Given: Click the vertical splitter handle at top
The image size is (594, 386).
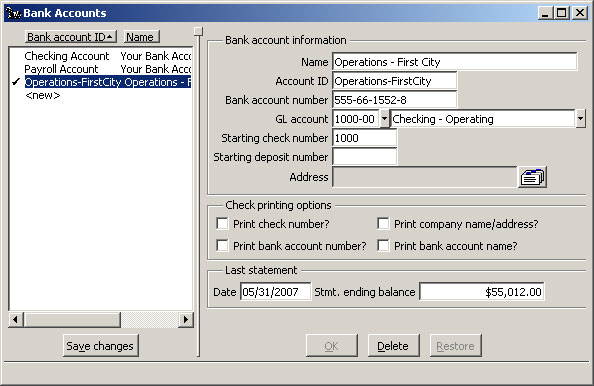Looking at the screenshot, I should pyautogui.click(x=199, y=31).
